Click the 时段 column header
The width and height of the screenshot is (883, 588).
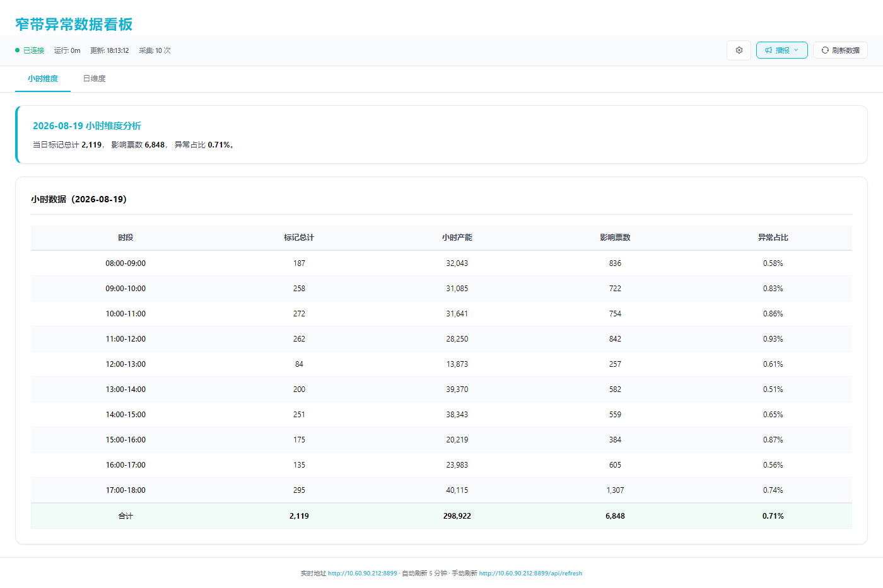(126, 238)
